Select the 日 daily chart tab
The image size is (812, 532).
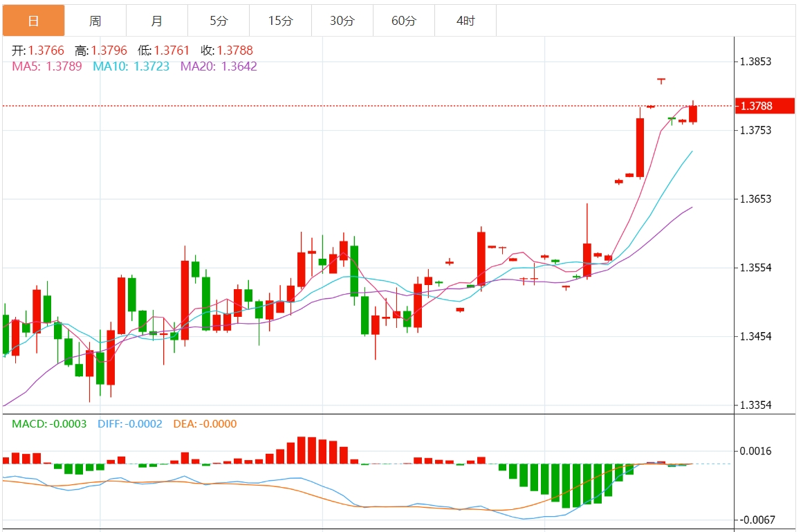click(x=34, y=21)
